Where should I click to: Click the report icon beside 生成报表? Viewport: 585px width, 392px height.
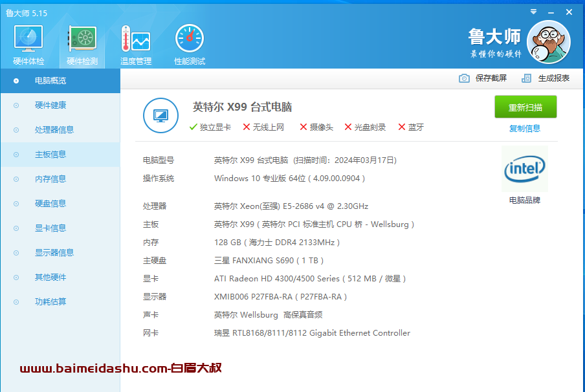tap(526, 78)
